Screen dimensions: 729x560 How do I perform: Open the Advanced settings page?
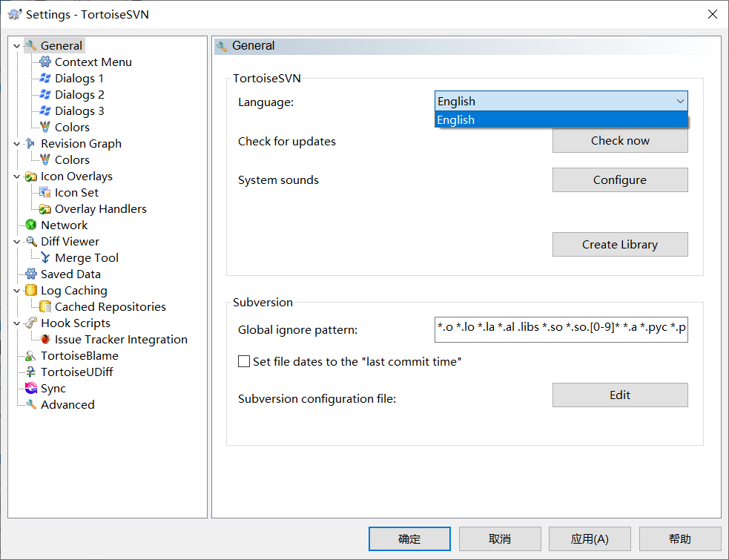67,405
